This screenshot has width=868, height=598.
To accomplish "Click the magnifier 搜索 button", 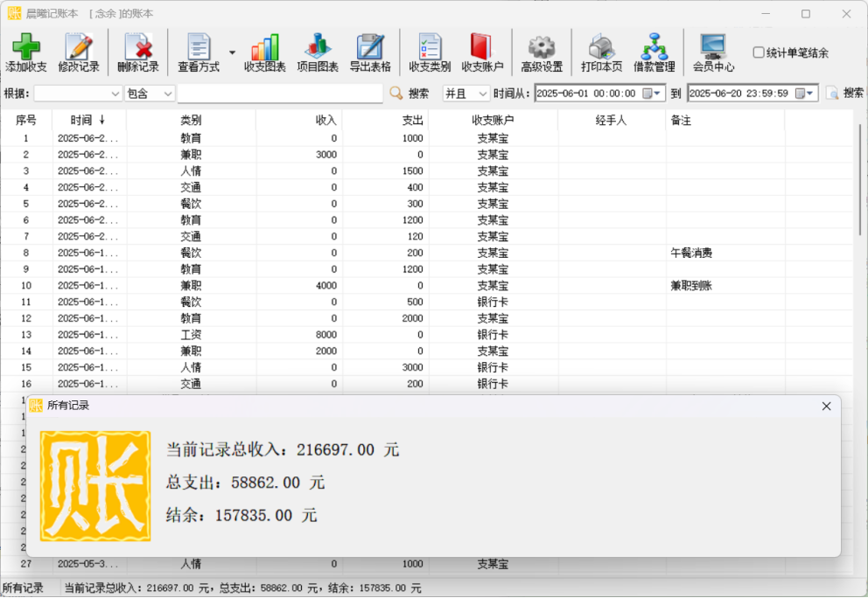I will point(409,94).
